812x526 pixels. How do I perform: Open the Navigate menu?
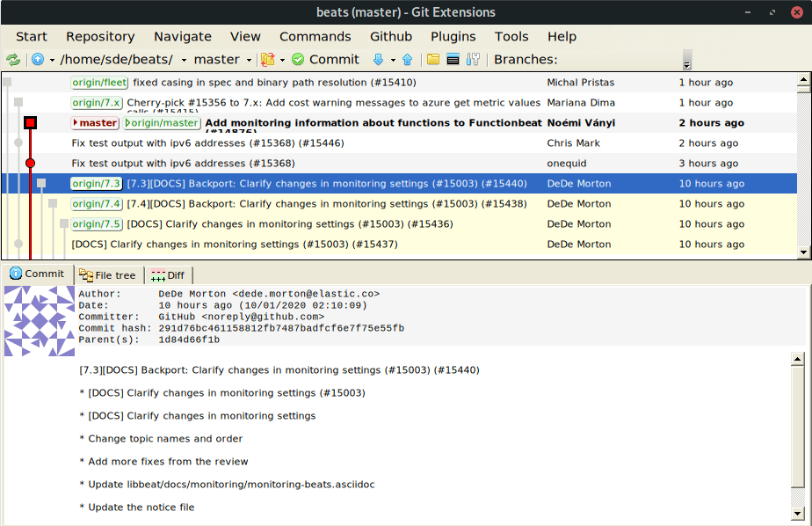tap(183, 37)
